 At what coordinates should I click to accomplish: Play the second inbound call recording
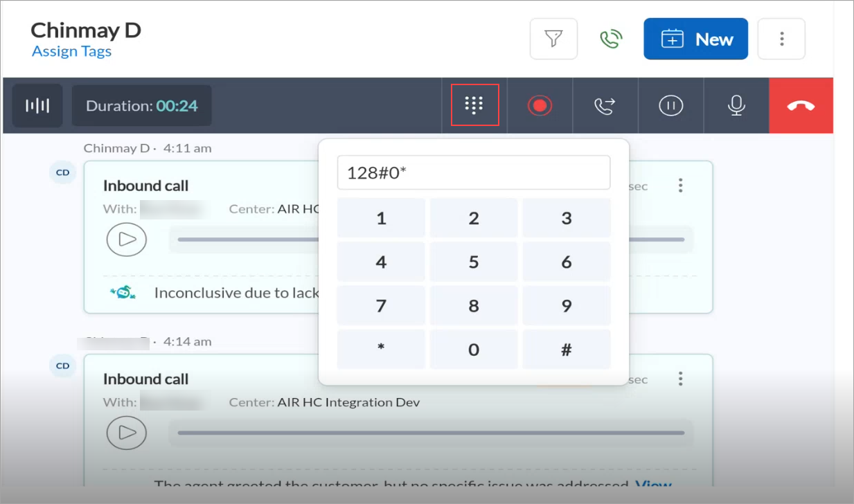(x=127, y=433)
